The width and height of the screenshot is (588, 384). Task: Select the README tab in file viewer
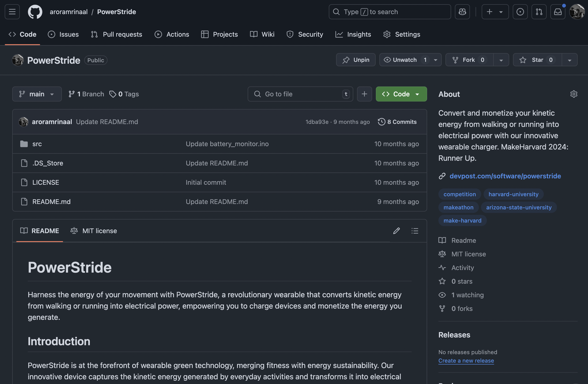click(40, 231)
